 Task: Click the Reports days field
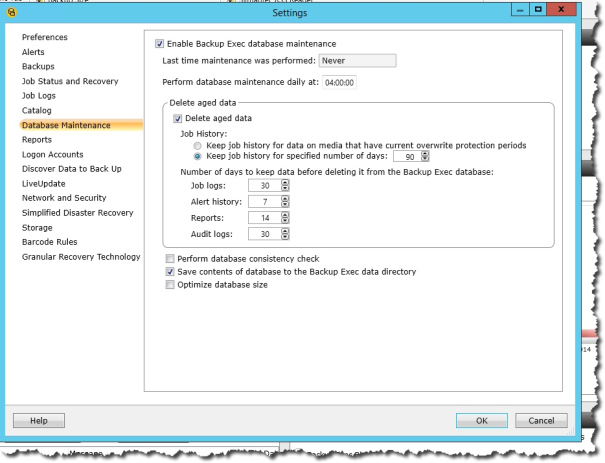click(264, 218)
